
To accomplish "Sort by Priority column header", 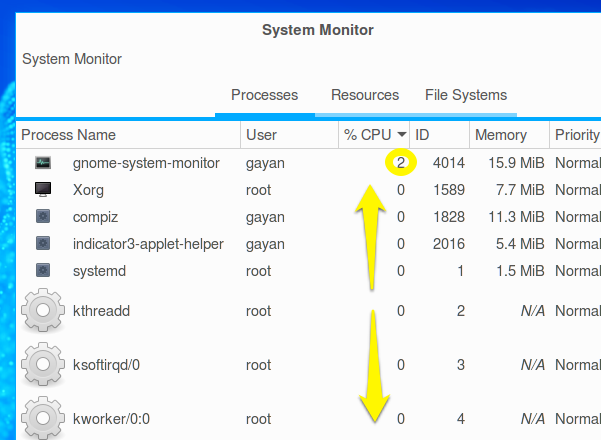I will pos(575,135).
